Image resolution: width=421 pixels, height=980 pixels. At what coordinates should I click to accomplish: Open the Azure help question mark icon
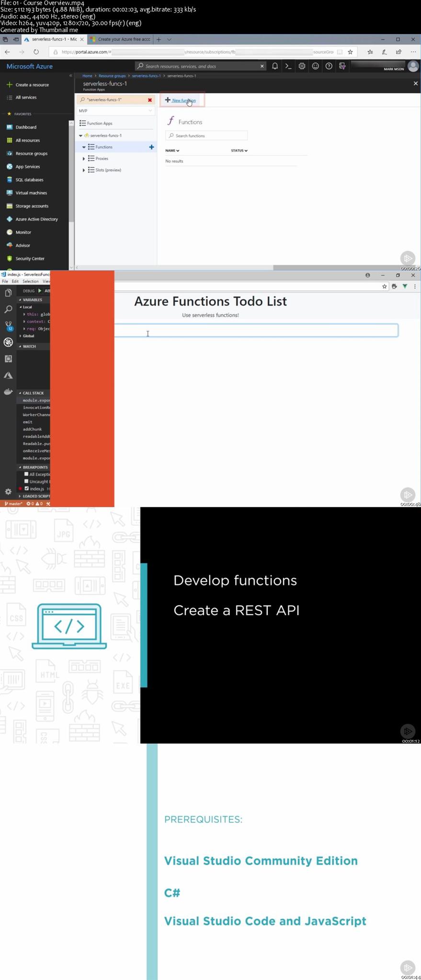329,66
